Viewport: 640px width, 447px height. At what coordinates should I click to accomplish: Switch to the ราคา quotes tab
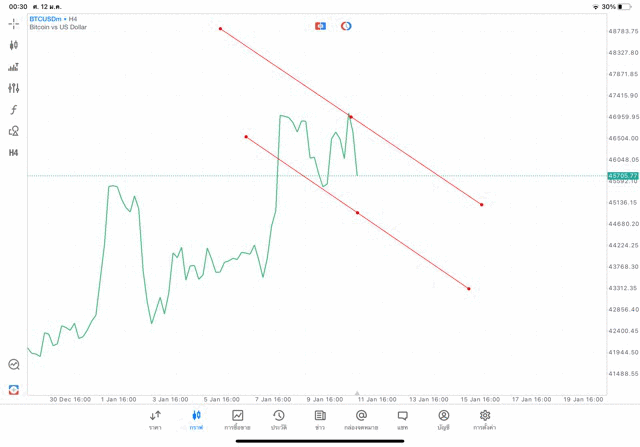[155, 419]
